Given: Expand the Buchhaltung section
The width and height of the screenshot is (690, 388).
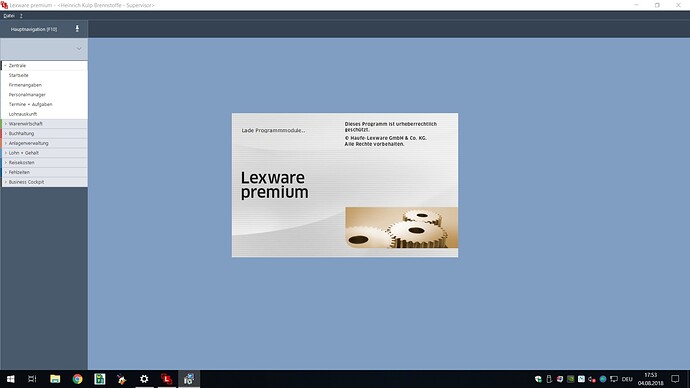Looking at the screenshot, I should (x=44, y=134).
